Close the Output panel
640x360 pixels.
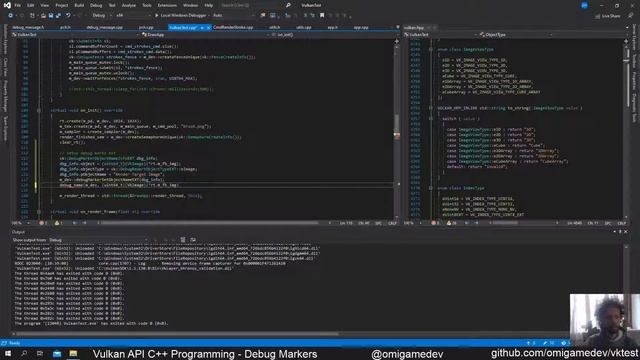point(626,232)
